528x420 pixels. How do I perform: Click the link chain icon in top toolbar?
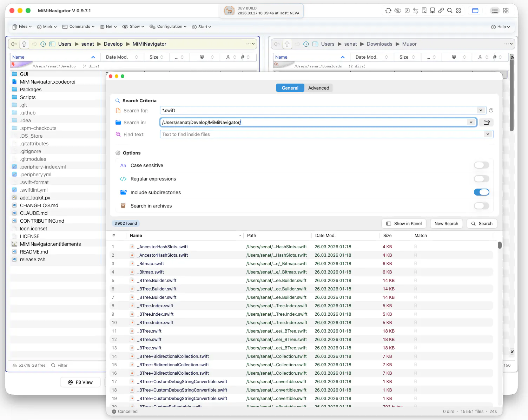point(441,11)
